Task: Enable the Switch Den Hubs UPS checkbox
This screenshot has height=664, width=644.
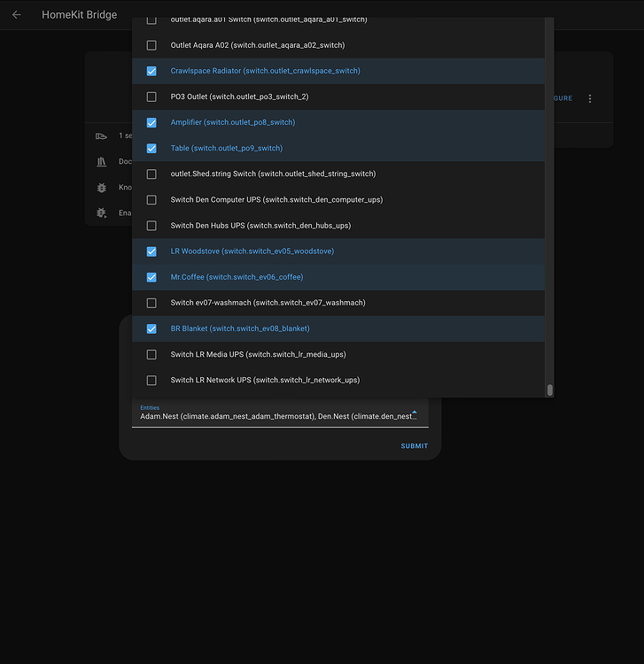Action: point(151,226)
